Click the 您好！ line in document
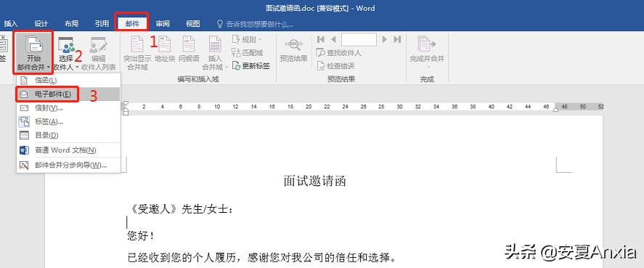644x268 pixels. click(x=142, y=236)
